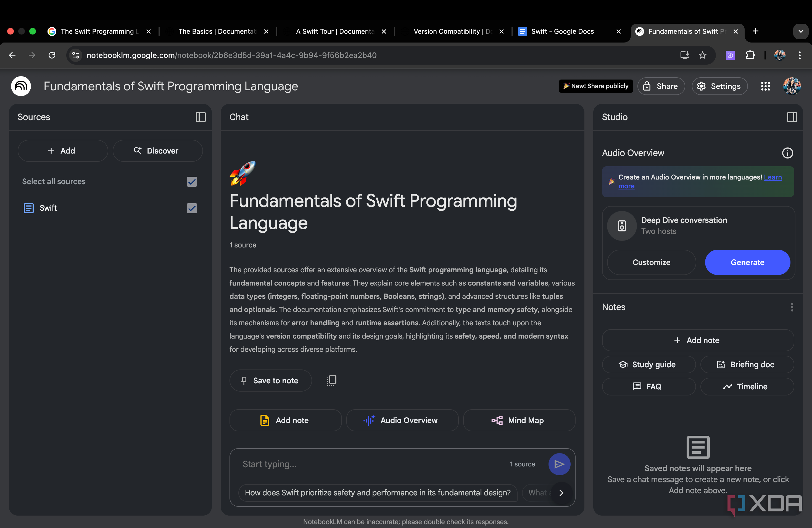Generate the Deep Dive audio overview

click(x=747, y=262)
